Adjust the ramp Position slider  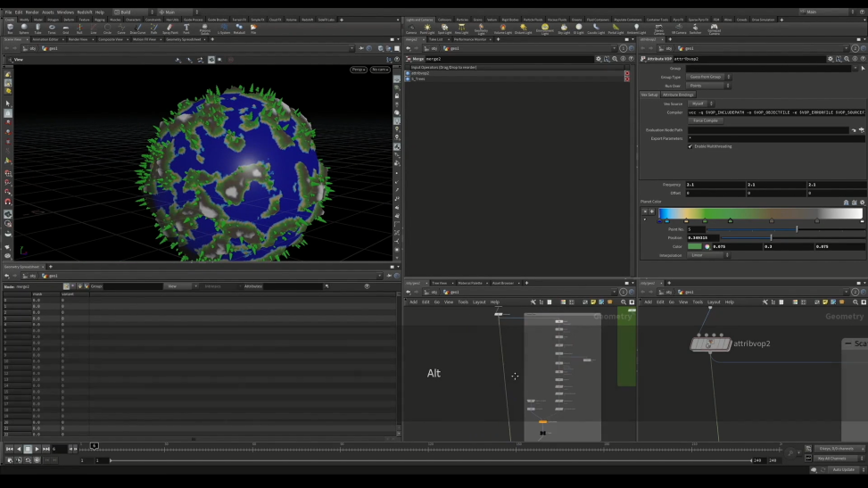(793, 237)
